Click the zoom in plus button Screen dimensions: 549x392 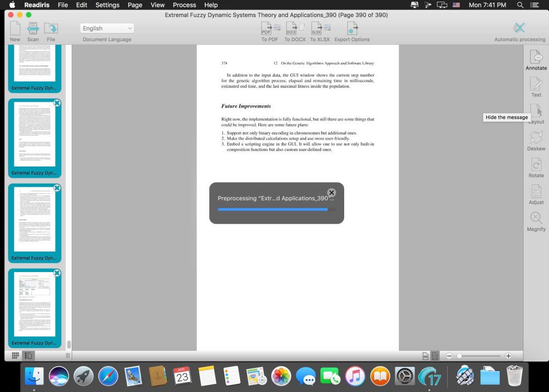[508, 356]
